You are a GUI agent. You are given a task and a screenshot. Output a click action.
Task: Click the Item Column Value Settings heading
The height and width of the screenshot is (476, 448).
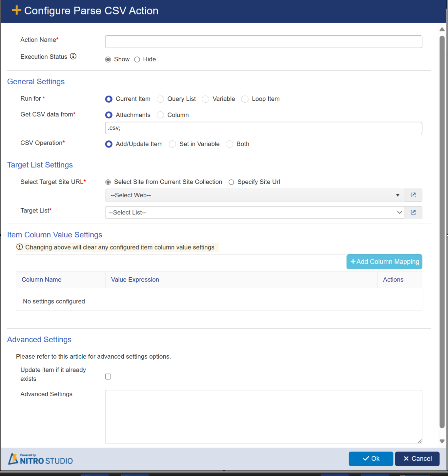point(55,235)
